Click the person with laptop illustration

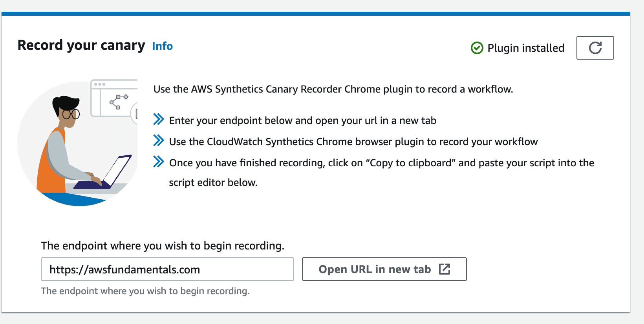pos(77,144)
